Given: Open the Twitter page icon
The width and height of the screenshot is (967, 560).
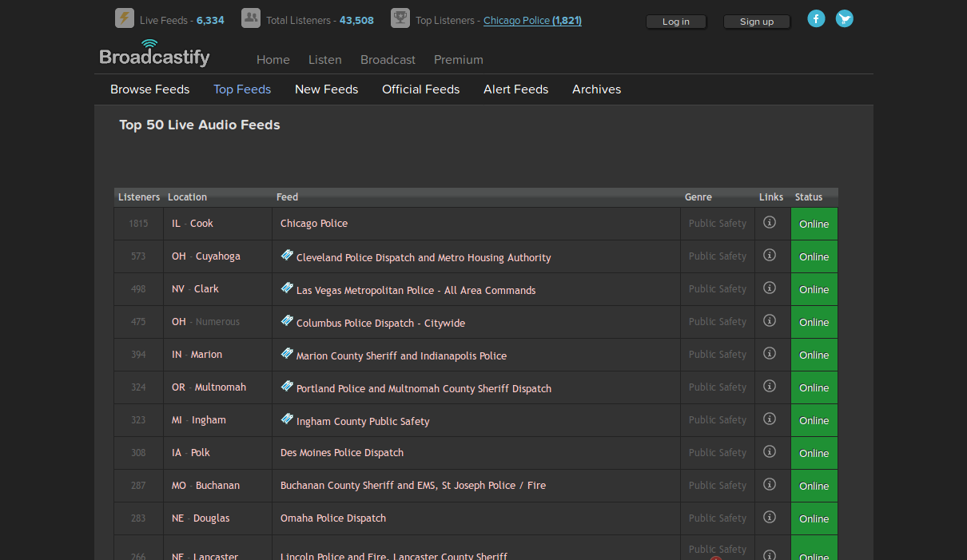Looking at the screenshot, I should click(x=845, y=18).
